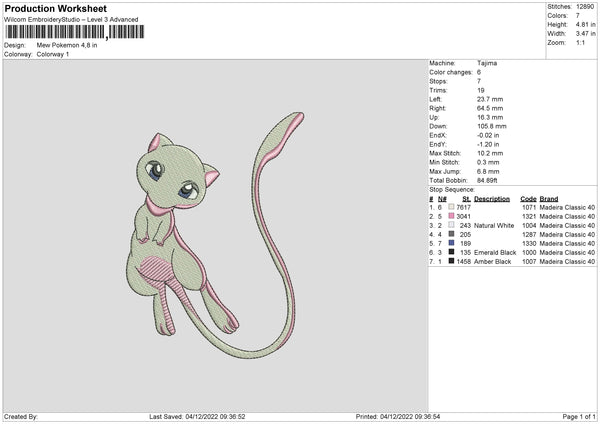Click the EndY value -1.20 in
This screenshot has height=424, width=600.
(x=488, y=145)
